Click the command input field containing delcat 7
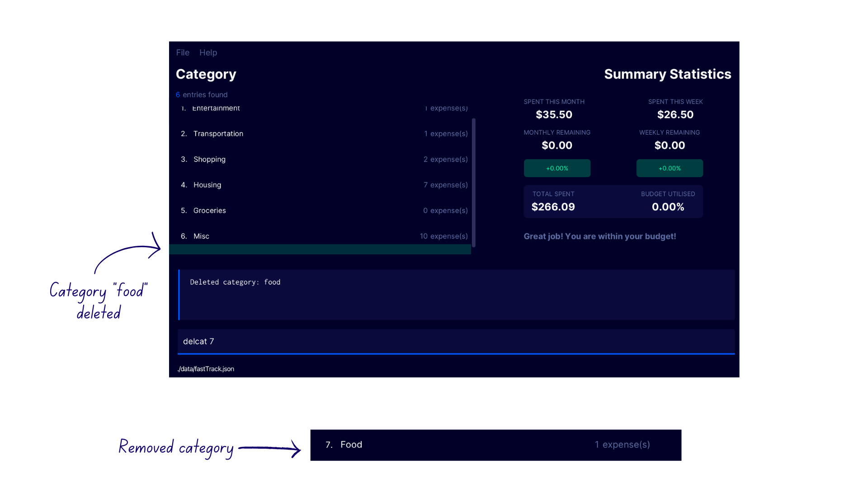 coord(456,342)
